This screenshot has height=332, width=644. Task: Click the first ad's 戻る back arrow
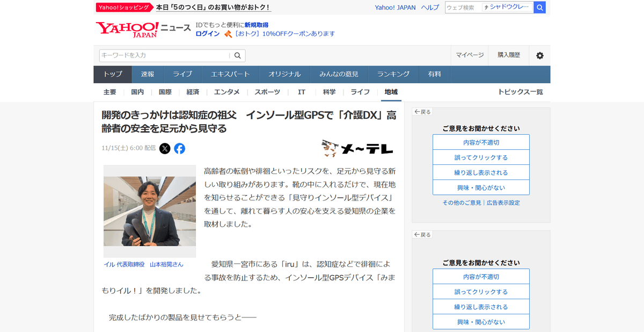coord(422,112)
